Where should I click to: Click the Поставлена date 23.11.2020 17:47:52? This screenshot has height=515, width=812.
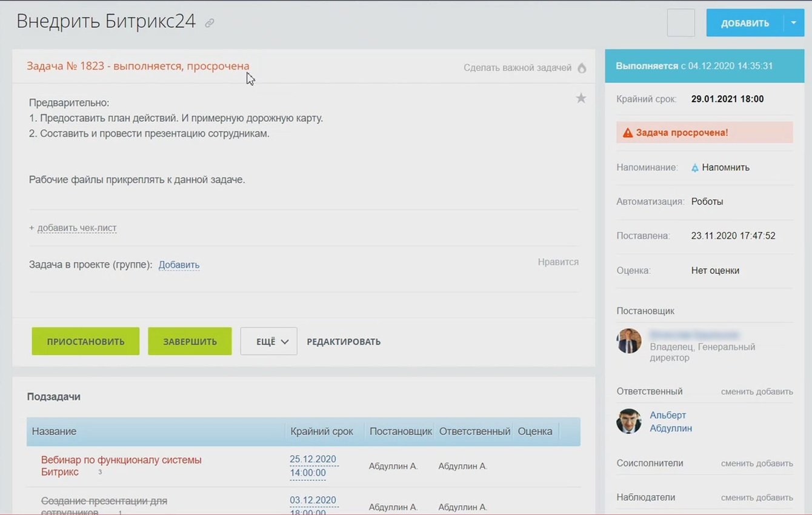pos(733,236)
